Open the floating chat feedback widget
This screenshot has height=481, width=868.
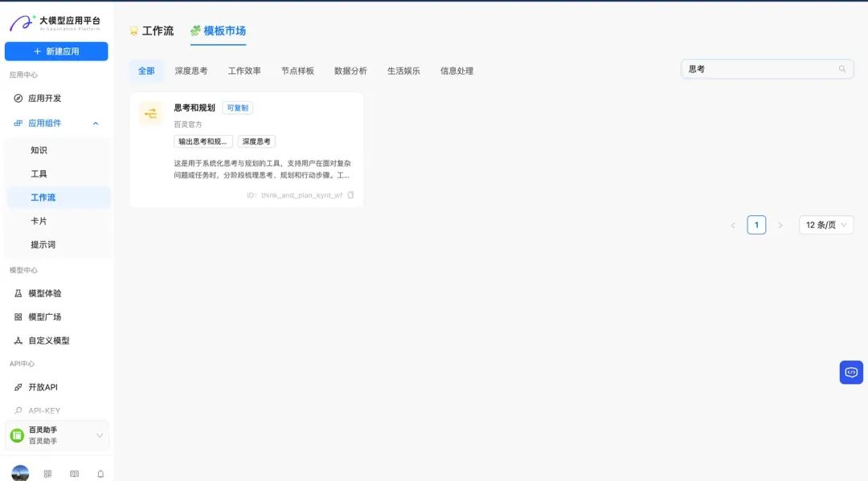[x=851, y=372]
